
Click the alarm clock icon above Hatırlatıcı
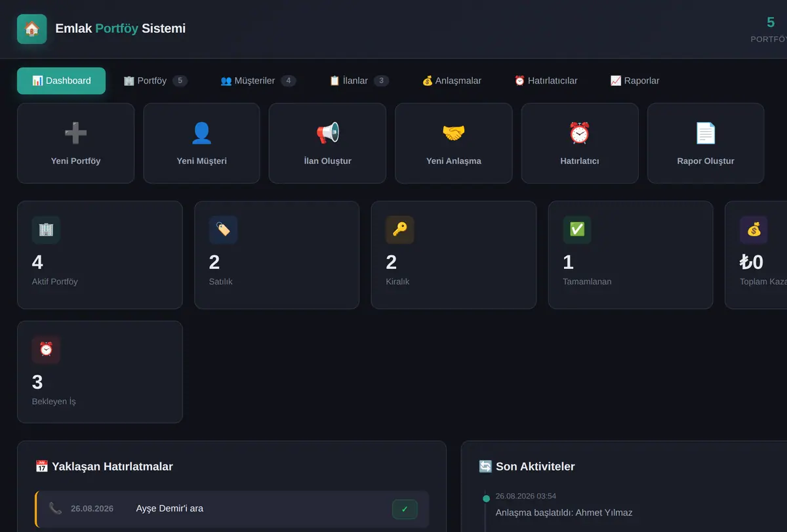[x=580, y=133]
